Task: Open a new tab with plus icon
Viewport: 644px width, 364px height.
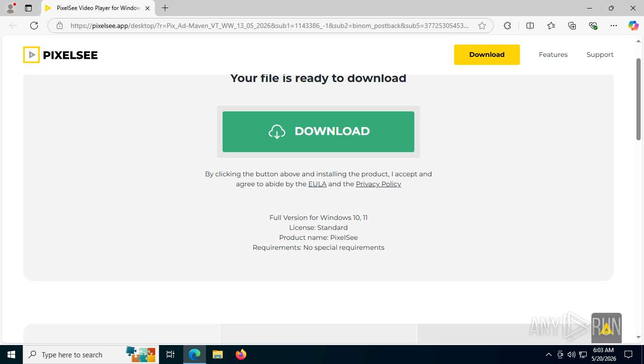Action: tap(165, 8)
